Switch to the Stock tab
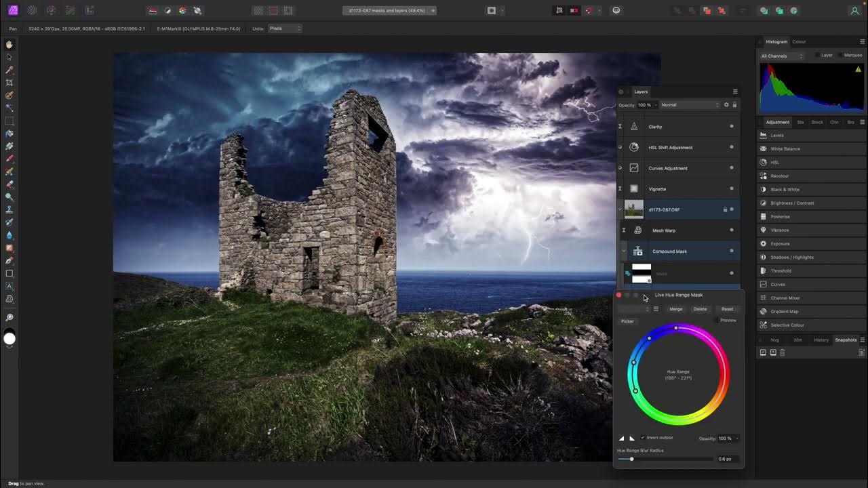Viewport: 868px width, 488px height. point(817,122)
